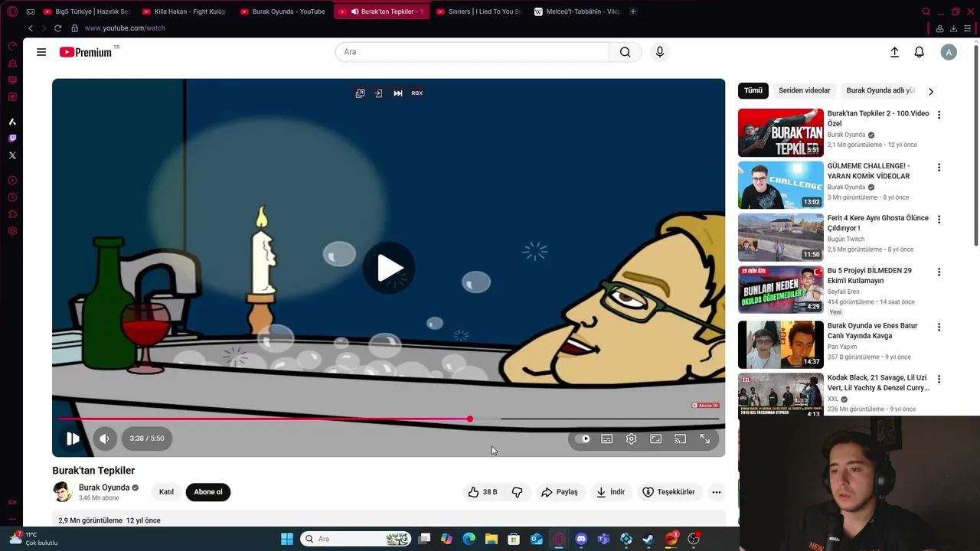The height and width of the screenshot is (551, 980).
Task: Open options for Ferit 4 Kere video
Action: tap(939, 220)
